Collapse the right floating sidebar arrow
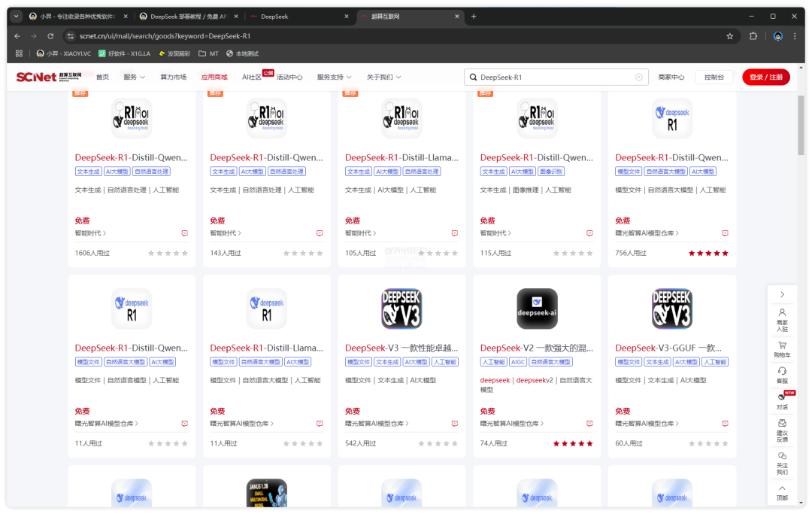Image resolution: width=812 pixels, height=514 pixels. point(782,294)
